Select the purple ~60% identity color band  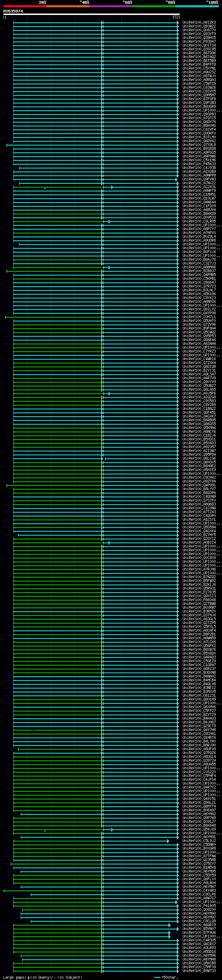tap(111, 6)
